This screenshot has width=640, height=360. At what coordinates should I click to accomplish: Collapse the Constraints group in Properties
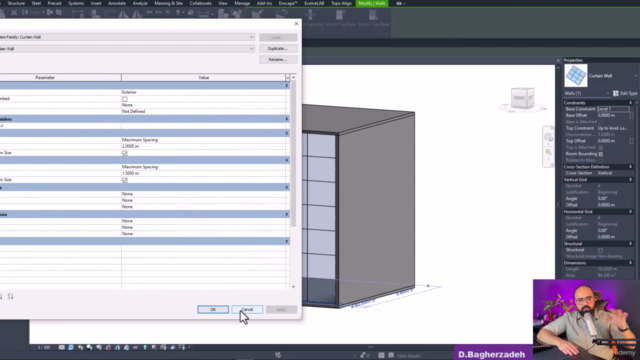point(631,103)
